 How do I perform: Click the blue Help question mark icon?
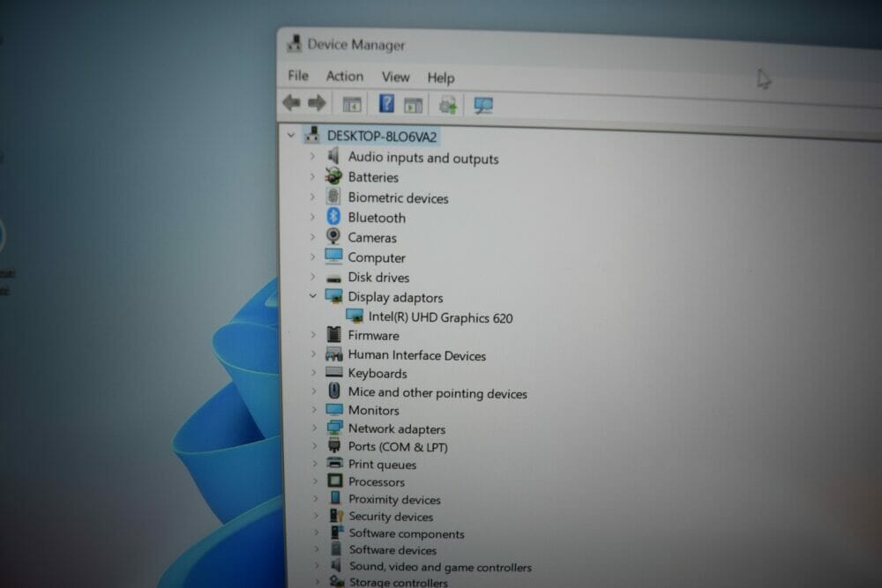pos(386,103)
